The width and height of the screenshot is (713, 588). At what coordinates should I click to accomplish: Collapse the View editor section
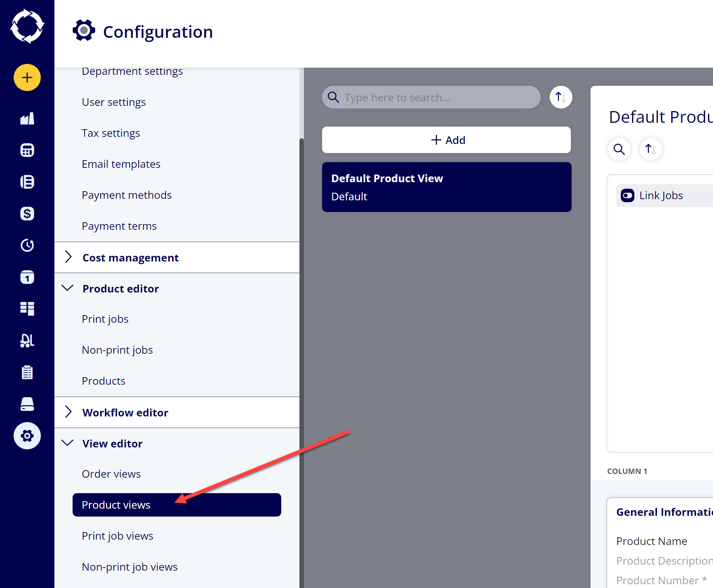(177, 444)
